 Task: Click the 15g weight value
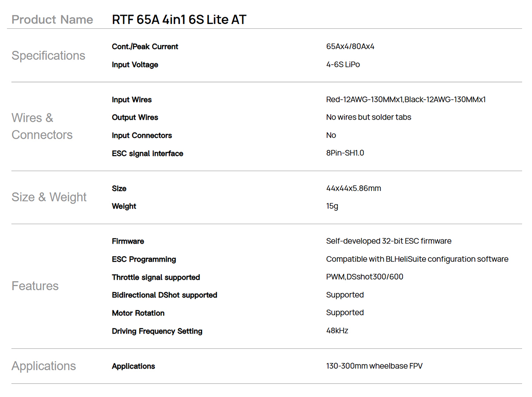[332, 206]
